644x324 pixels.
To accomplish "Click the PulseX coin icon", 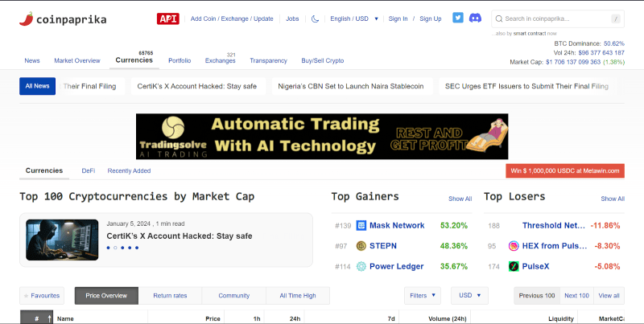I will coord(514,266).
